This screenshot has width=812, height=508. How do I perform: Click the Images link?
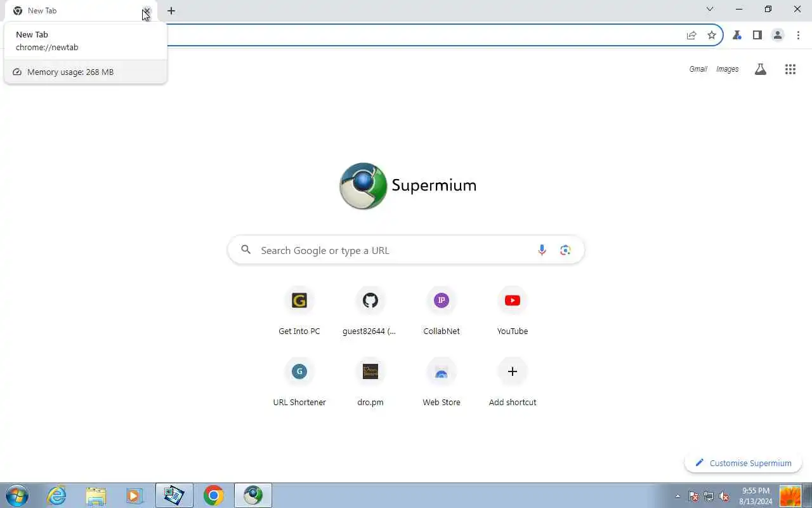(x=728, y=69)
